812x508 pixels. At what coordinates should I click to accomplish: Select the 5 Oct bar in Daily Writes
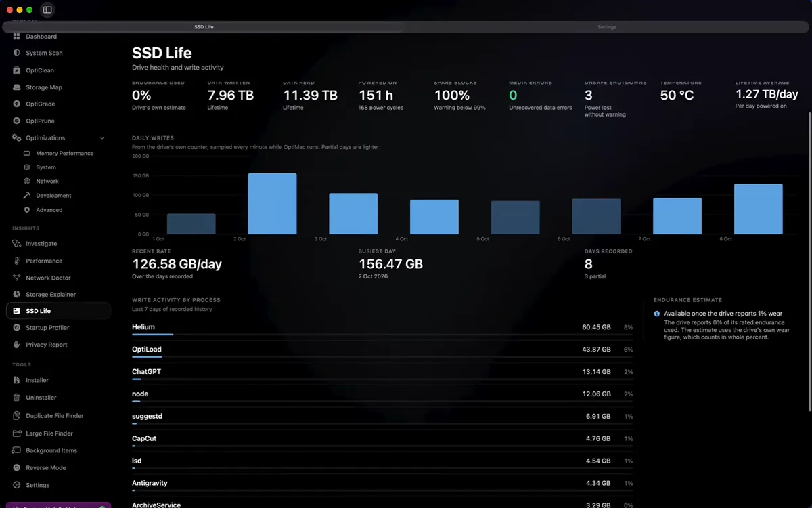[x=516, y=217]
